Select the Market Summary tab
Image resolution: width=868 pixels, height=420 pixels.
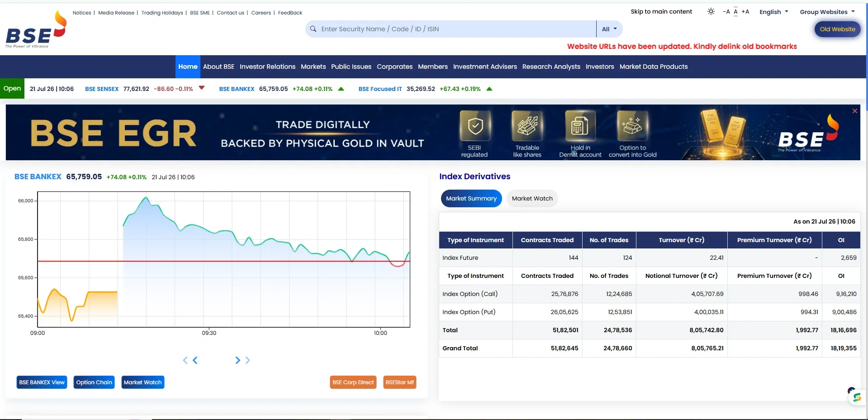pyautogui.click(x=471, y=199)
